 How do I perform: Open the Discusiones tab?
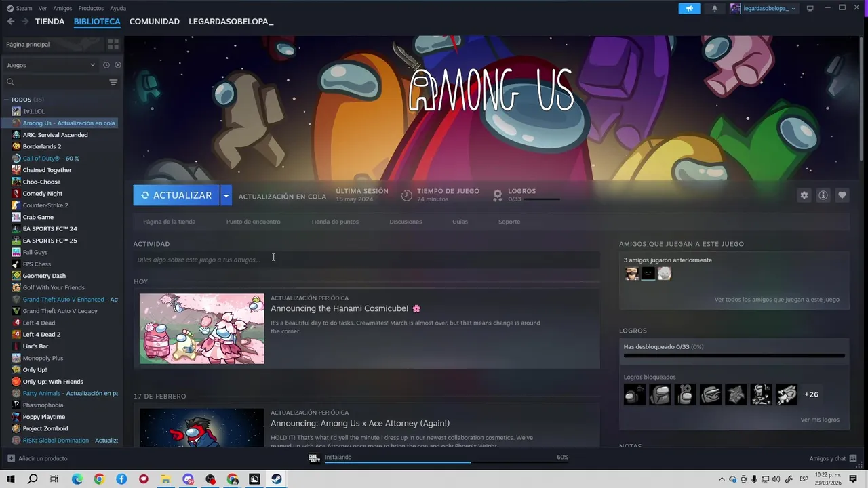(406, 222)
